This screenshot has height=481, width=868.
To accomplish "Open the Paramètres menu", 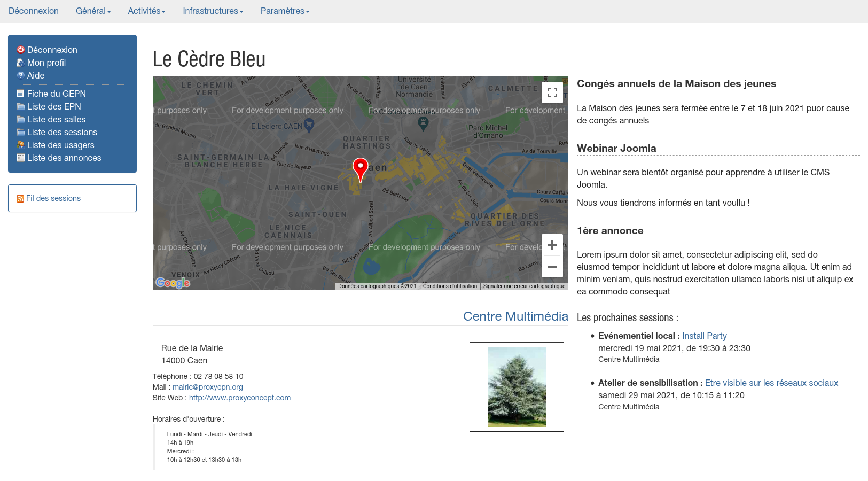I will coord(285,11).
